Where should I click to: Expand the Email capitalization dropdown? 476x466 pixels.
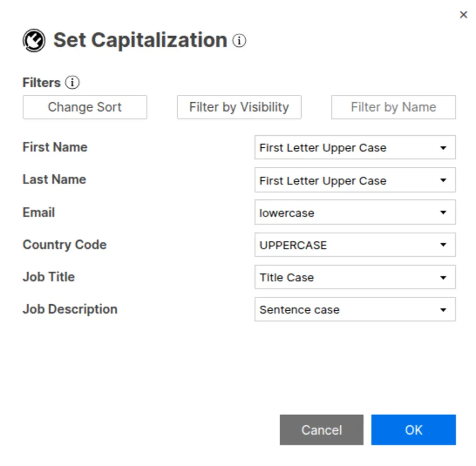point(355,213)
